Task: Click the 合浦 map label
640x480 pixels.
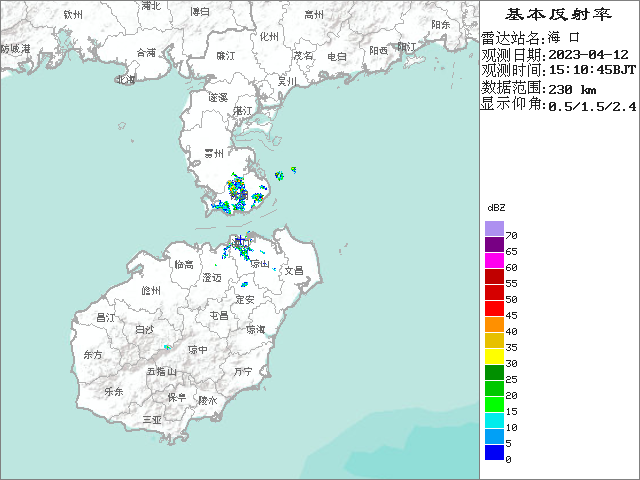Action: (147, 52)
